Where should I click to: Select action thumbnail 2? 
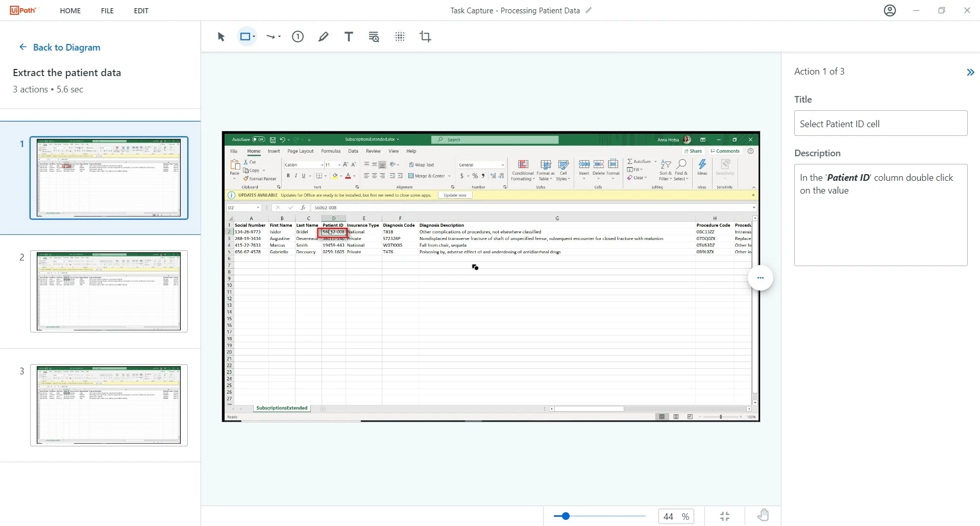pos(109,291)
